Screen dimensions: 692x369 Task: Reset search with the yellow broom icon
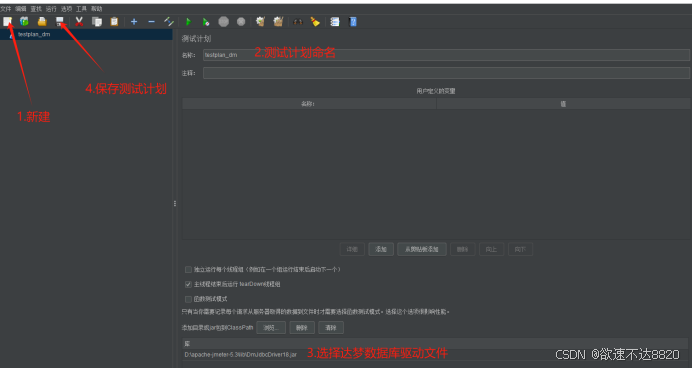[x=315, y=21]
